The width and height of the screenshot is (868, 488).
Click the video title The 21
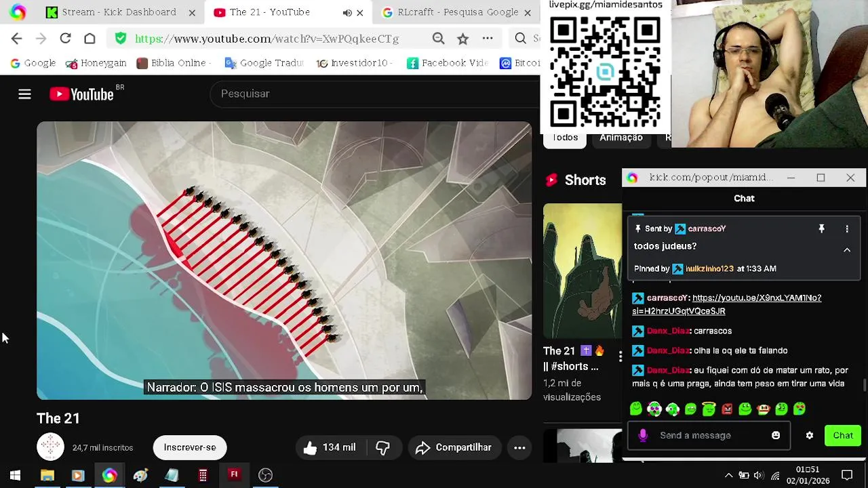(58, 419)
